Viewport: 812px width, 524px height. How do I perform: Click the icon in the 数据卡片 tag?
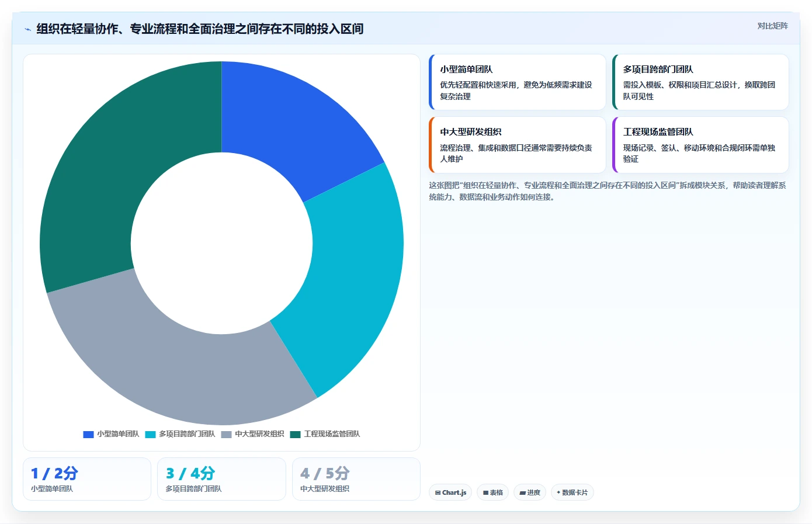pos(558,492)
